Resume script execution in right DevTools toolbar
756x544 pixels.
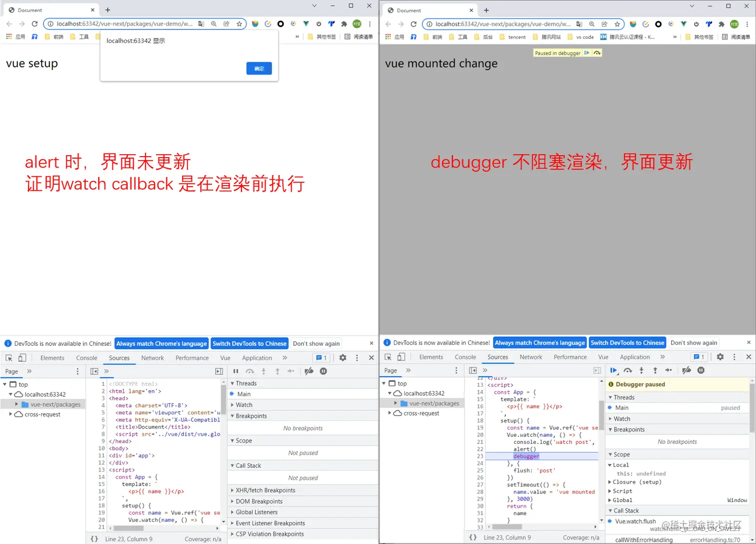pos(613,370)
